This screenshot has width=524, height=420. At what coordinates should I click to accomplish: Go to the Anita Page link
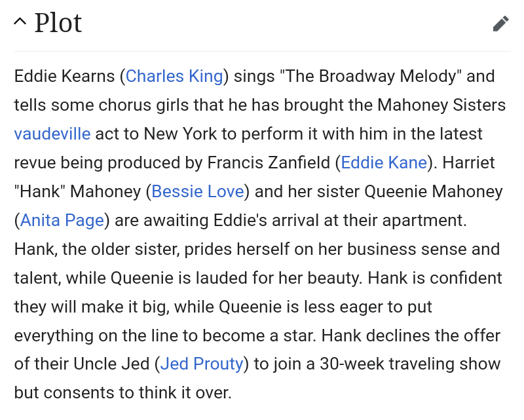62,220
